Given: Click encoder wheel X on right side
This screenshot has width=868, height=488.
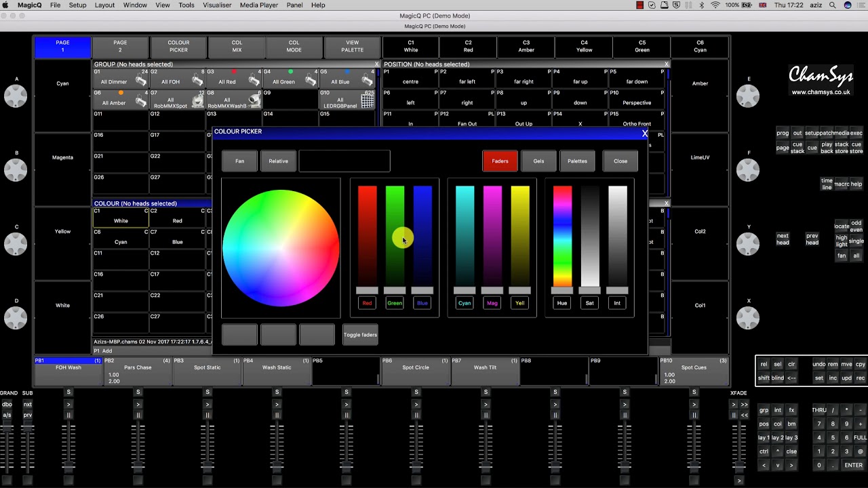Looking at the screenshot, I should pos(748,317).
